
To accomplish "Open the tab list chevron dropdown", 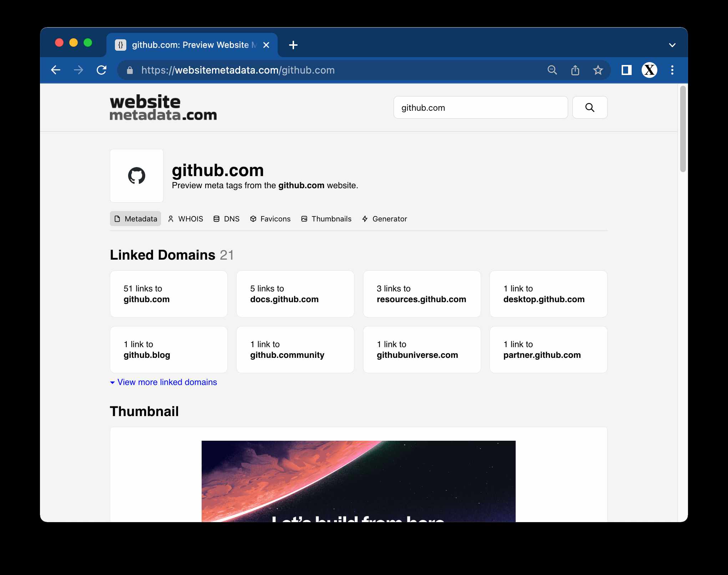I will click(672, 45).
